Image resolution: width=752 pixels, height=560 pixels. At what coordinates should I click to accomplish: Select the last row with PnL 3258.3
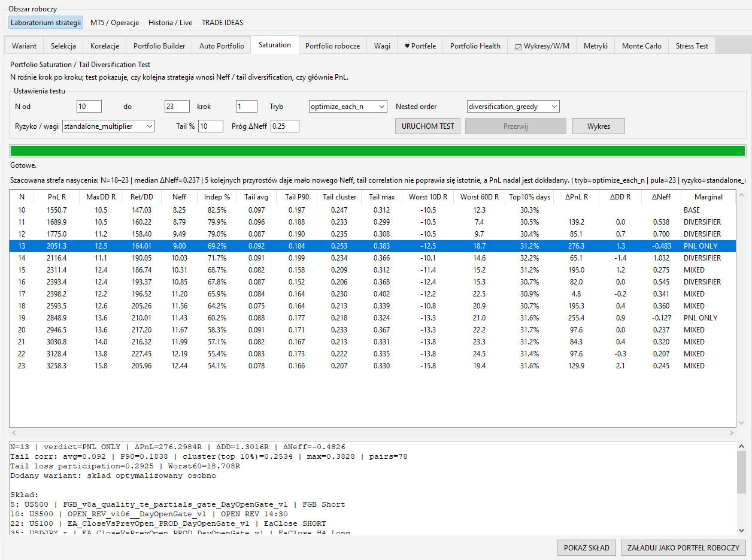(372, 366)
